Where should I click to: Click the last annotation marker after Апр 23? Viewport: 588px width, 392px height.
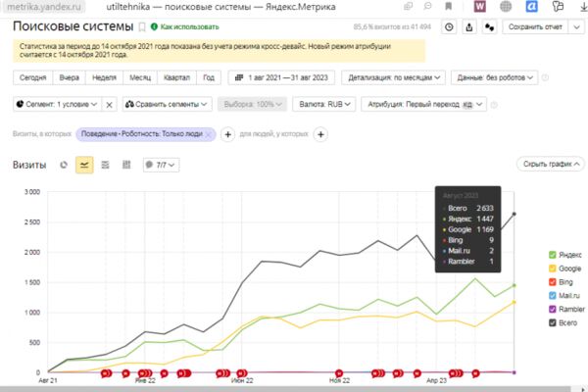pos(475,373)
